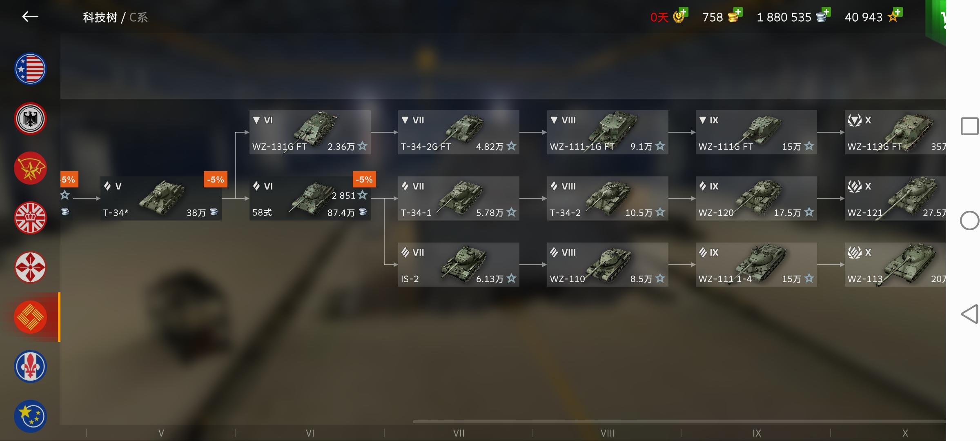Viewport: 980px width, 441px height.
Task: Select the USA nation flag icon
Action: pyautogui.click(x=30, y=69)
